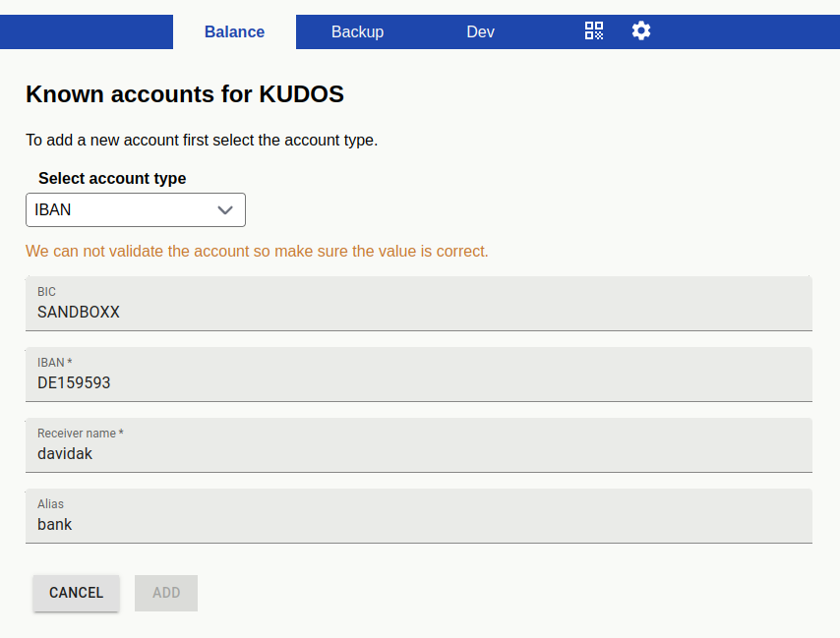This screenshot has width=840, height=638.
Task: Switch to the Balance tab
Action: coord(234,31)
